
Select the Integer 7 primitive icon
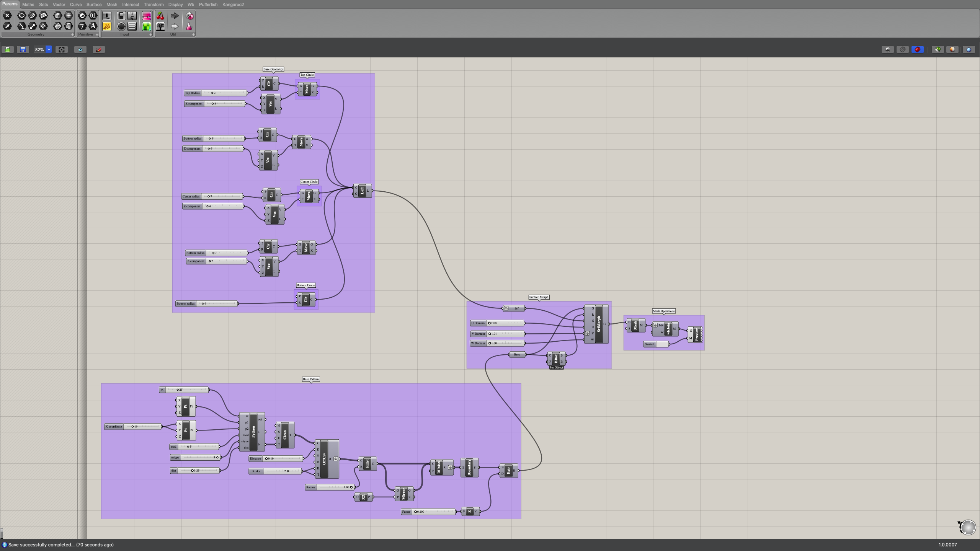click(82, 26)
